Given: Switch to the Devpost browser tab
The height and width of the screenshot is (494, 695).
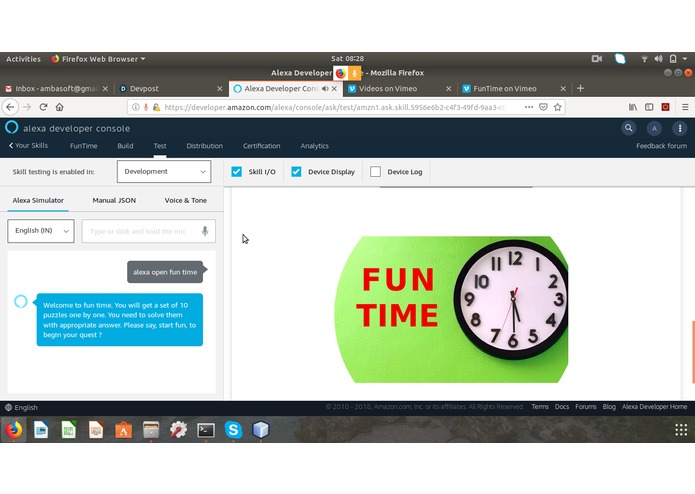Looking at the screenshot, I should 171,89.
